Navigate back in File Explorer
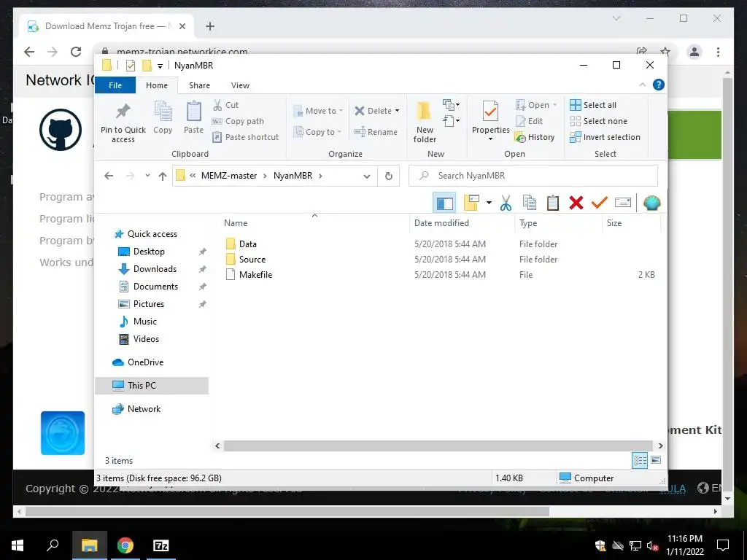747x560 pixels. coord(109,176)
